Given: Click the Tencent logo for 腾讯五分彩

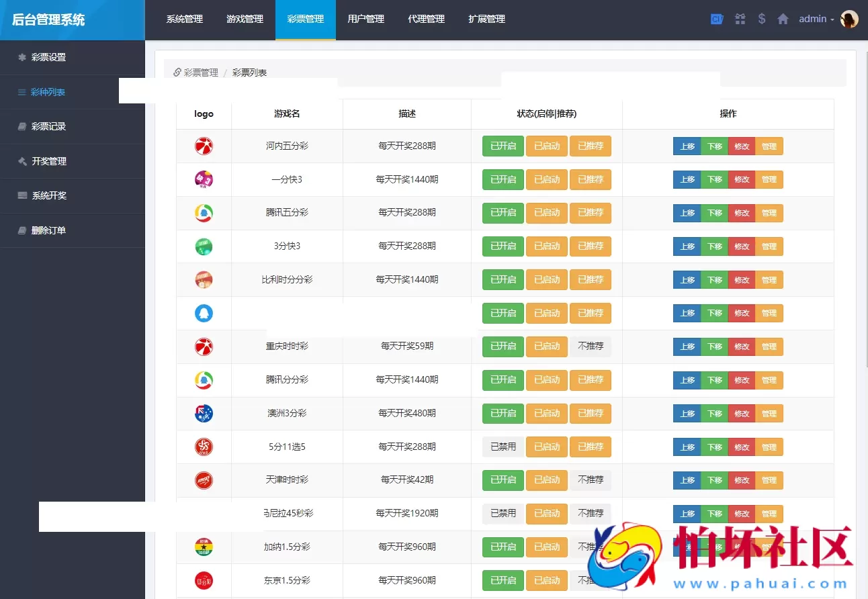Looking at the screenshot, I should [204, 213].
